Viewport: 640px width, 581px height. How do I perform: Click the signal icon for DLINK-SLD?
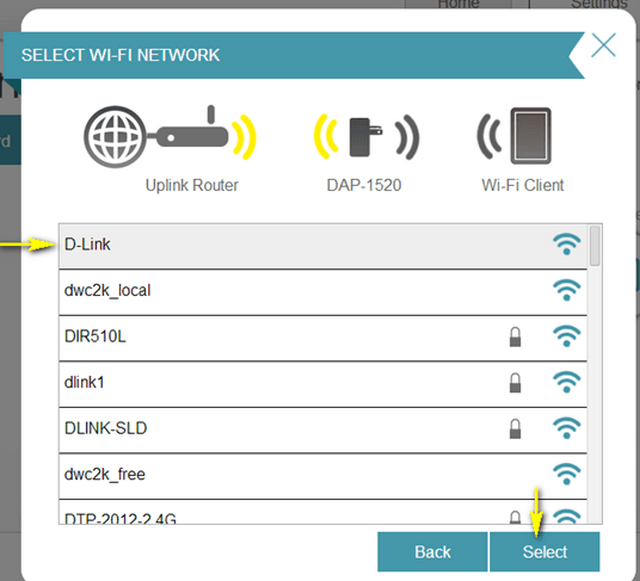[x=567, y=428]
